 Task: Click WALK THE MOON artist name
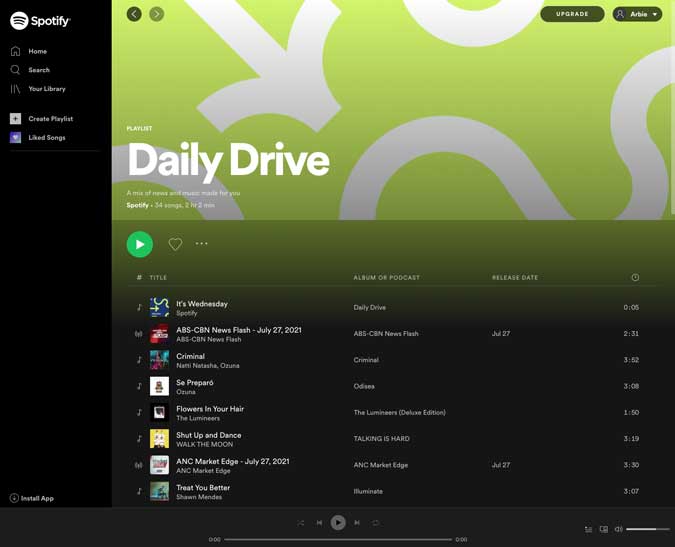pyautogui.click(x=204, y=444)
